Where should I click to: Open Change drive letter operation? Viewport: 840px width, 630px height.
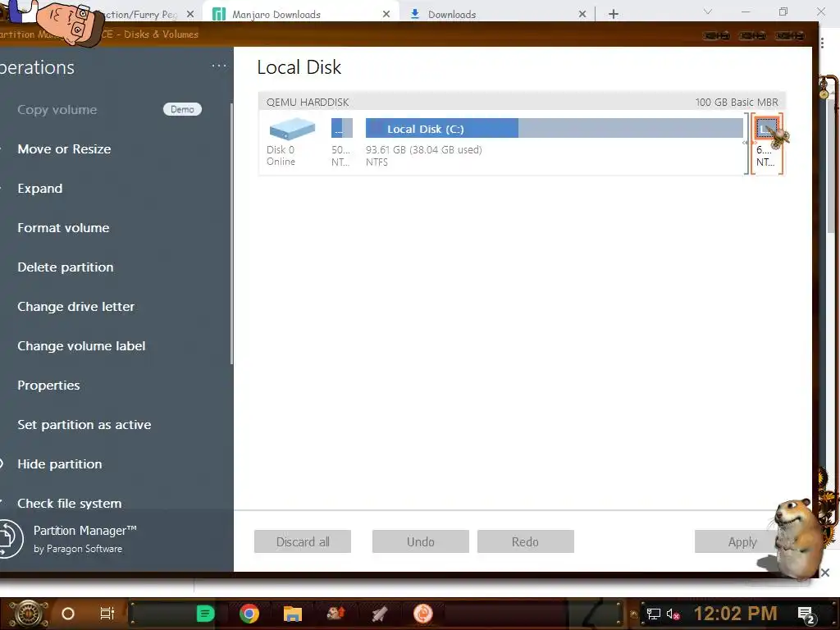coord(76,307)
